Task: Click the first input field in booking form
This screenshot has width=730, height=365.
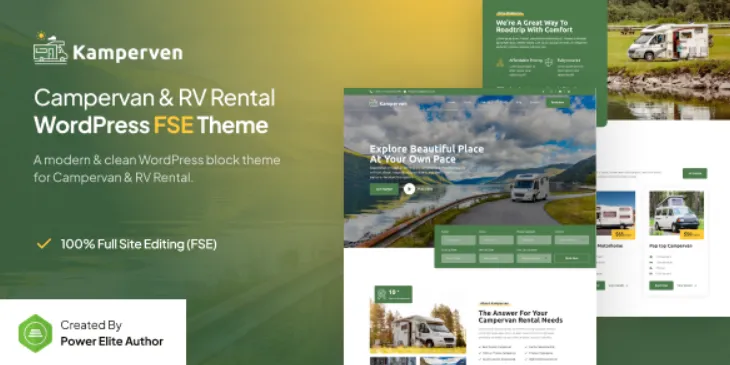Action: tap(459, 240)
